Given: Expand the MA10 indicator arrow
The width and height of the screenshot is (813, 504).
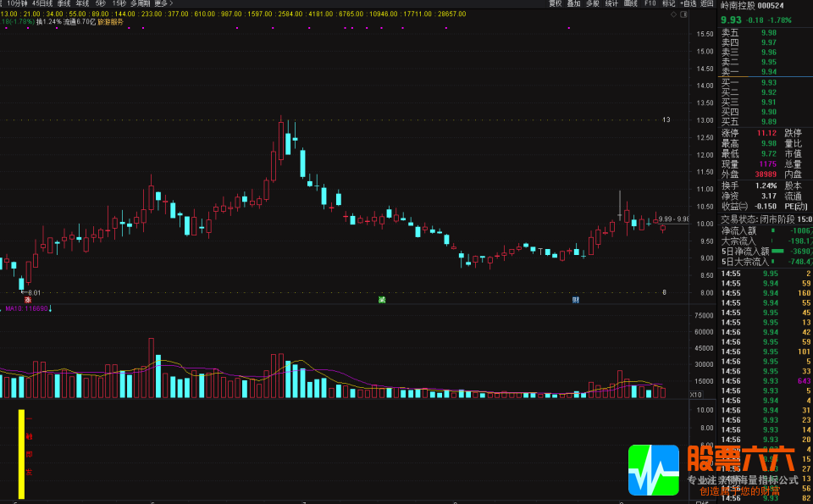Looking at the screenshot, I should (x=50, y=309).
